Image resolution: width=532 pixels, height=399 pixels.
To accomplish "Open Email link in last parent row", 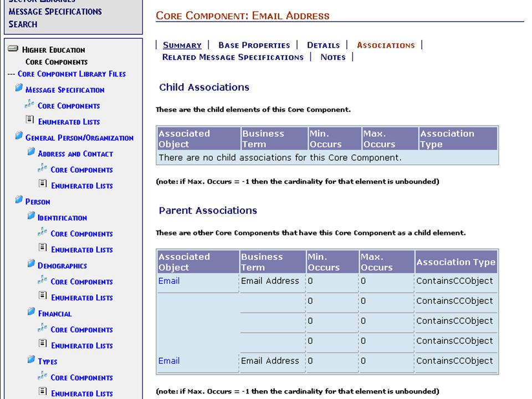I will point(169,361).
